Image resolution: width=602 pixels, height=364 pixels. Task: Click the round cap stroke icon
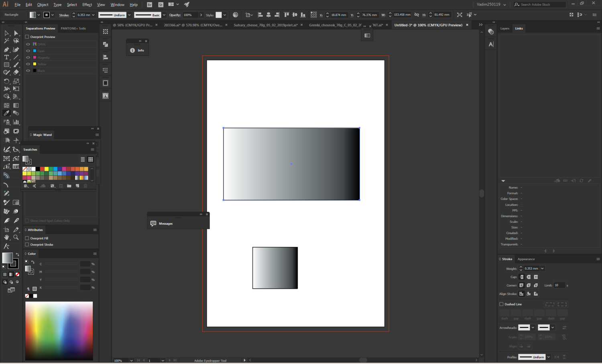[x=529, y=277]
